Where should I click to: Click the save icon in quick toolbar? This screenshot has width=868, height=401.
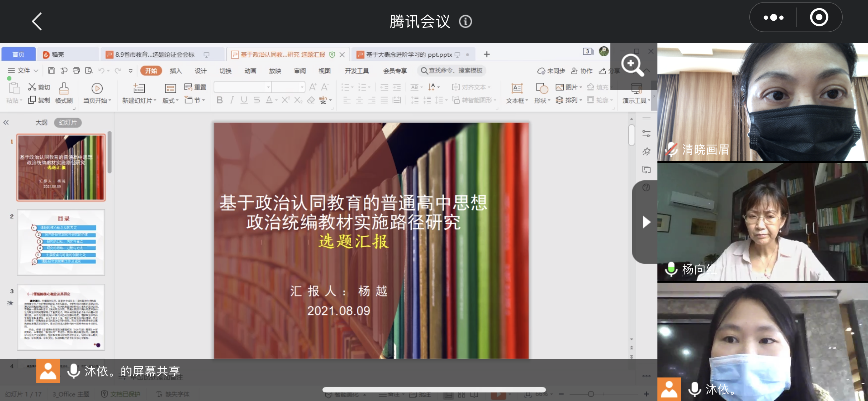point(51,71)
